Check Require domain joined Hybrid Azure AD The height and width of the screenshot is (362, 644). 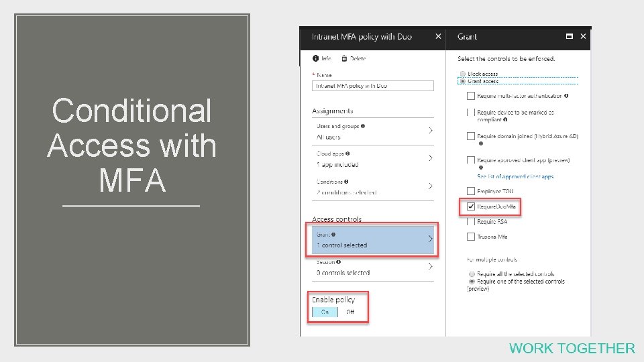tap(471, 136)
